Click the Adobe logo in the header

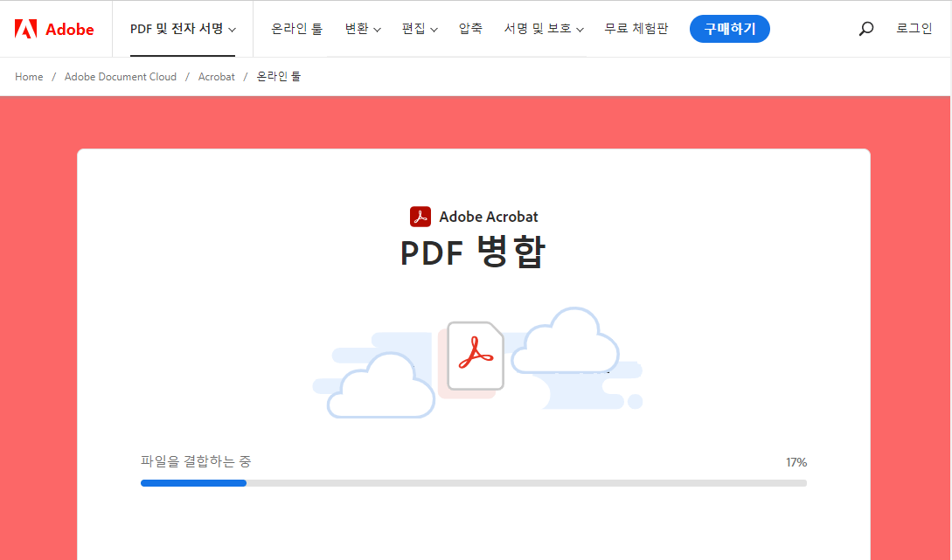click(54, 28)
